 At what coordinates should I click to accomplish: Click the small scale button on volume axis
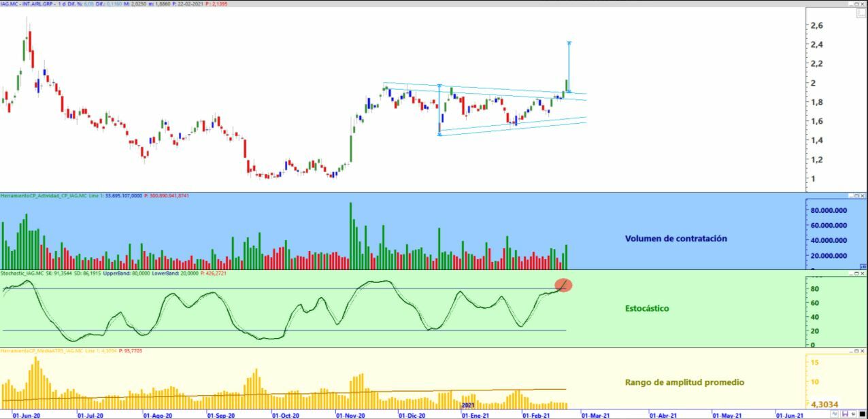coord(863,267)
